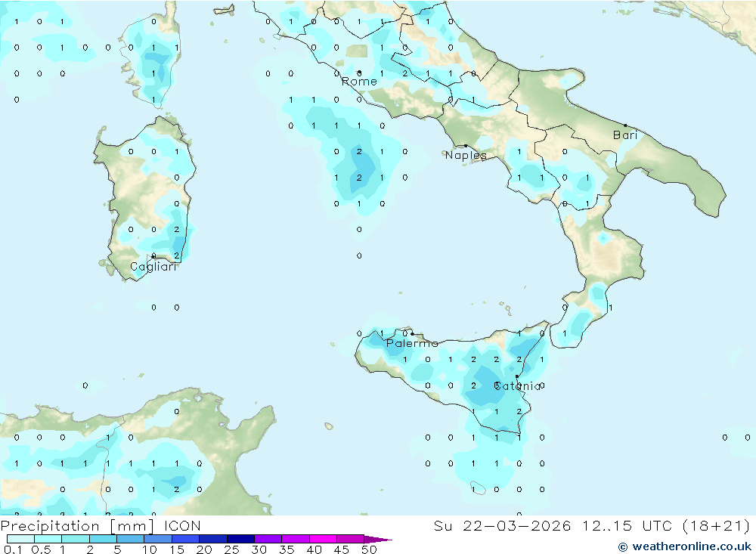Click the purple arrow tip of the legend
This screenshot has height=554, width=756.
[x=377, y=540]
